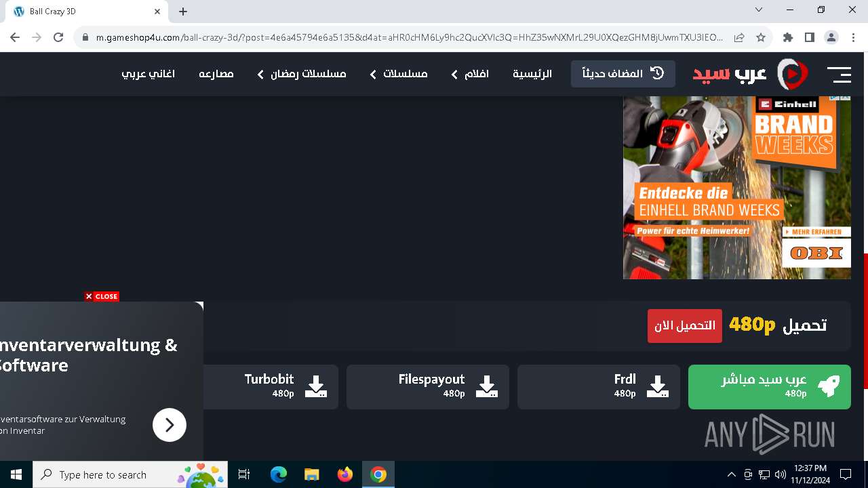The height and width of the screenshot is (488, 868).
Task: Share this page icon
Action: pos(739,38)
